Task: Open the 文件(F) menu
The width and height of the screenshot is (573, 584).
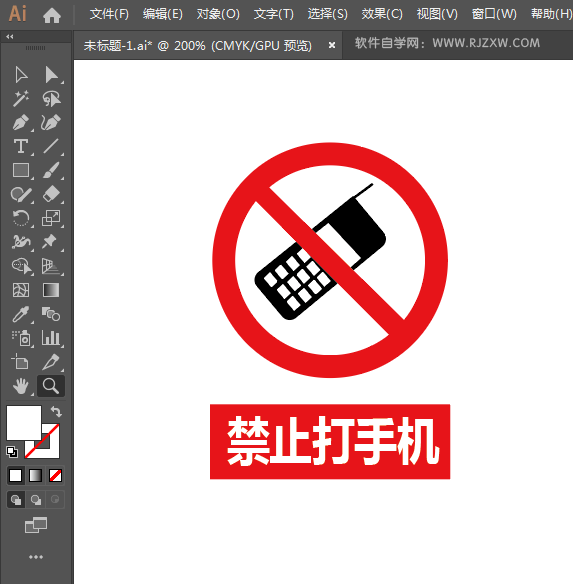Action: [109, 14]
